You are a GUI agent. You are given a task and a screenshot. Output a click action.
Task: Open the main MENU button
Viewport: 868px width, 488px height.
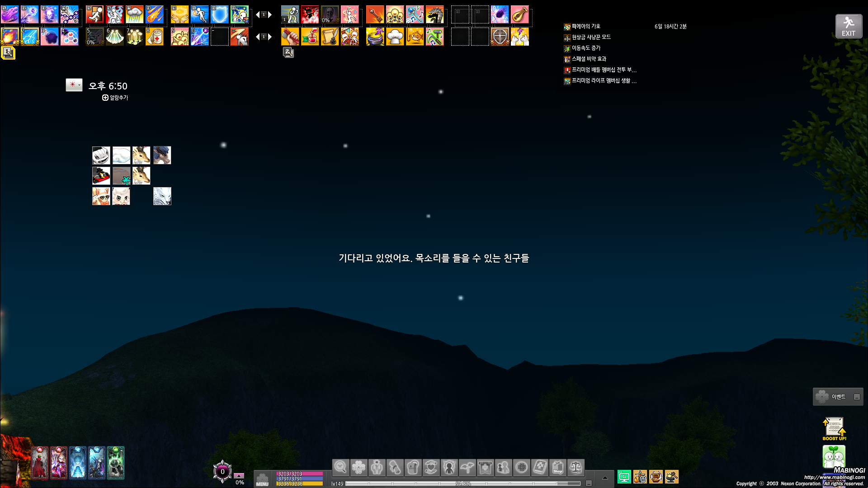[x=262, y=479]
